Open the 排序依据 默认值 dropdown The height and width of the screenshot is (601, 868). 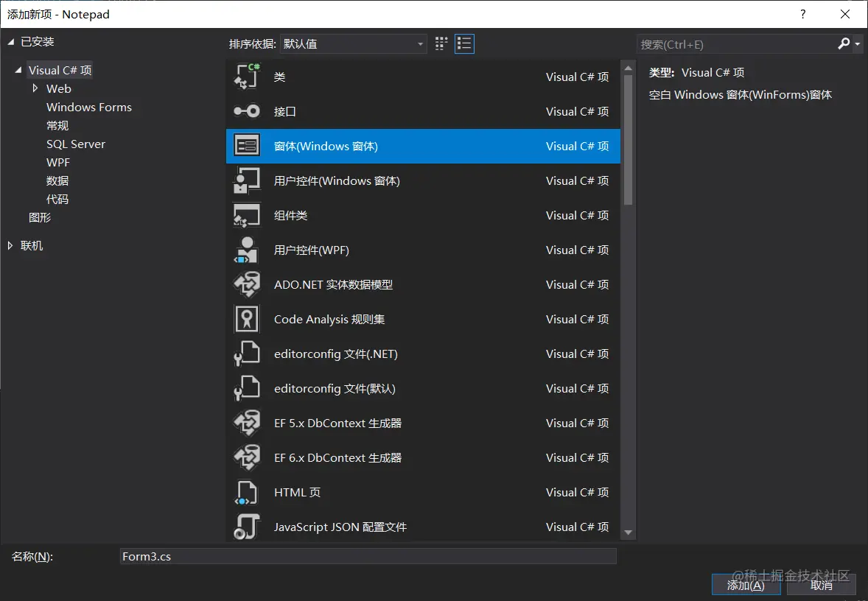click(x=353, y=43)
